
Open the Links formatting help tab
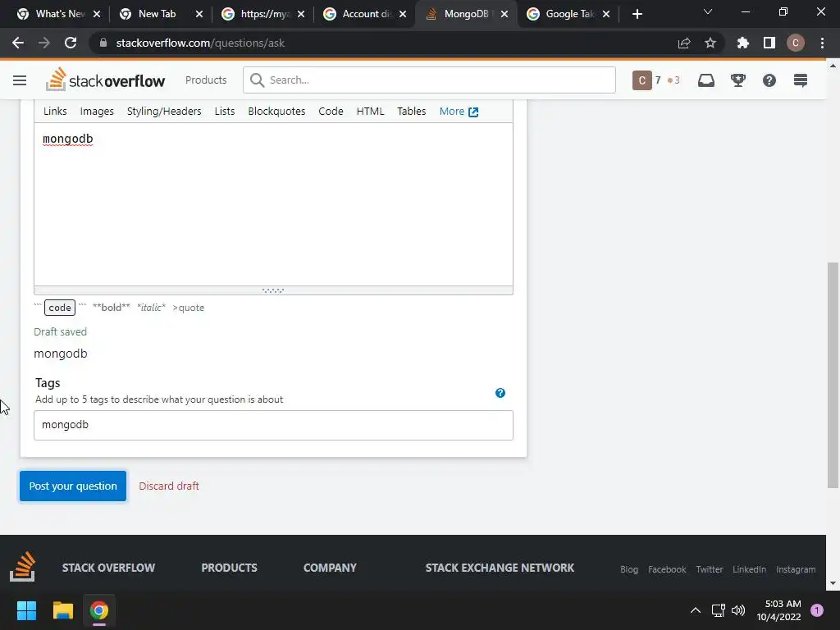pyautogui.click(x=55, y=111)
